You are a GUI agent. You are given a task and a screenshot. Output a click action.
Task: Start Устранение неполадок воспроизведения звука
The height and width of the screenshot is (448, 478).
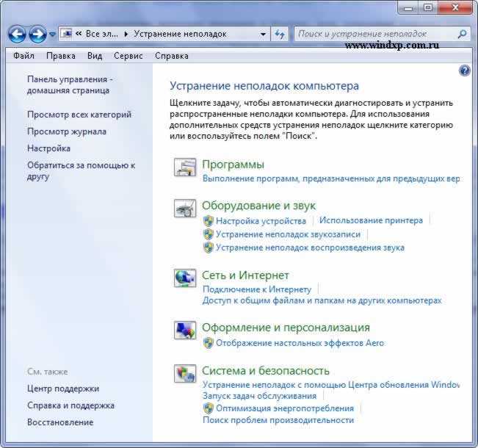(310, 248)
